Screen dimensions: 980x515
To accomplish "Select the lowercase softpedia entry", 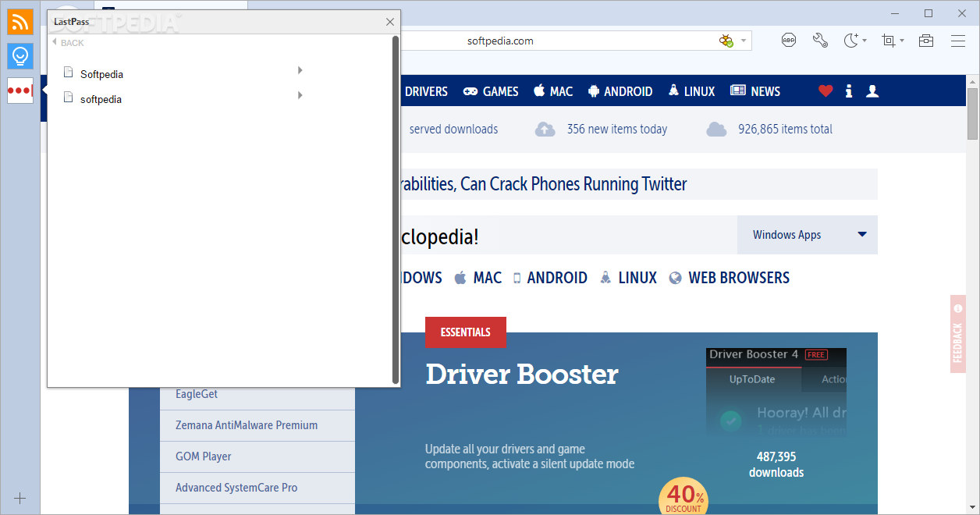I will [x=101, y=99].
